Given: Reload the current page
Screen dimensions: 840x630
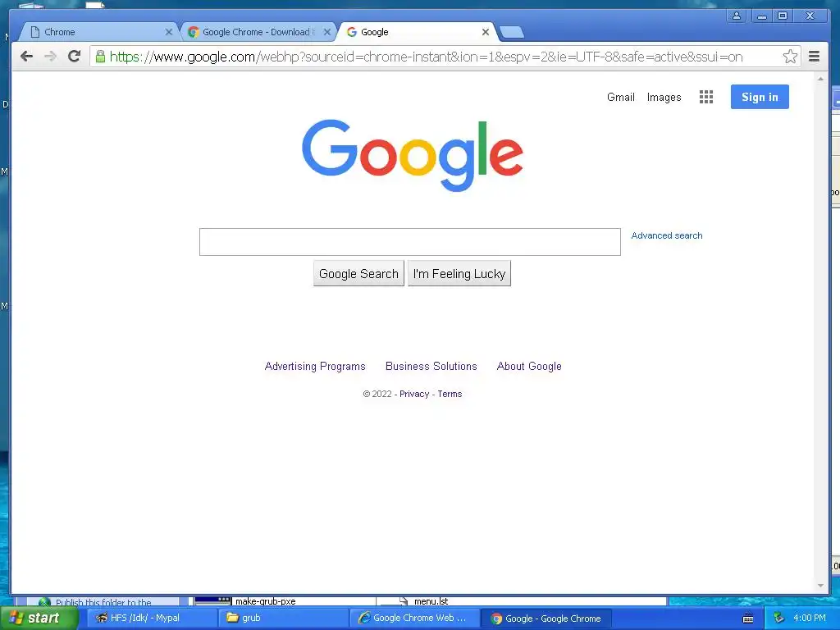Looking at the screenshot, I should (x=75, y=57).
